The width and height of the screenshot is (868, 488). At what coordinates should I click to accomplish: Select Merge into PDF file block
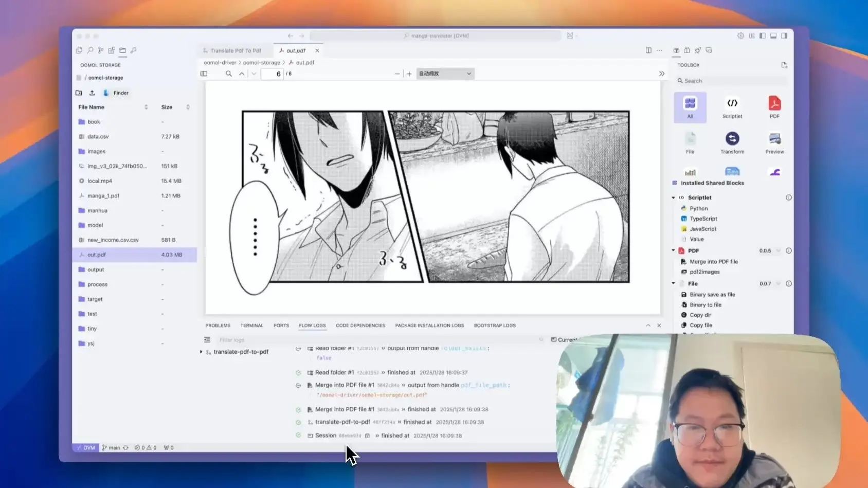709,262
